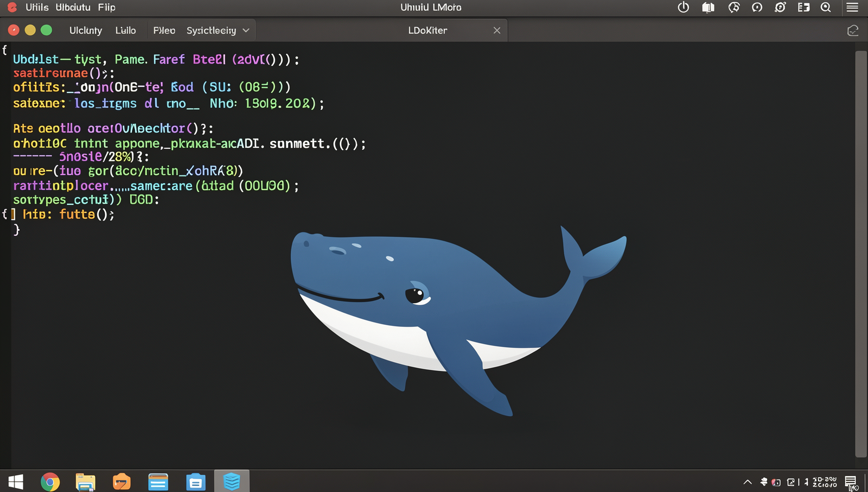Click the whale illustration

click(458, 320)
